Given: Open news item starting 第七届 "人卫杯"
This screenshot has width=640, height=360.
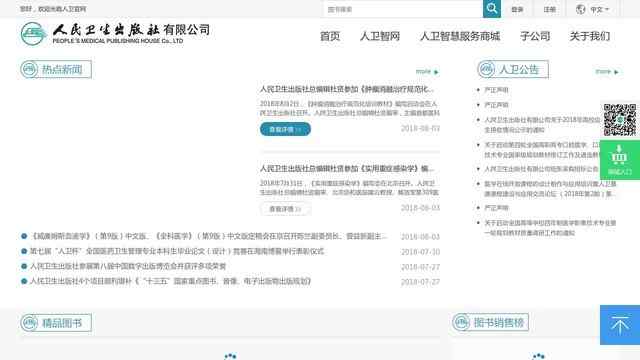Looking at the screenshot, I should (177, 251).
